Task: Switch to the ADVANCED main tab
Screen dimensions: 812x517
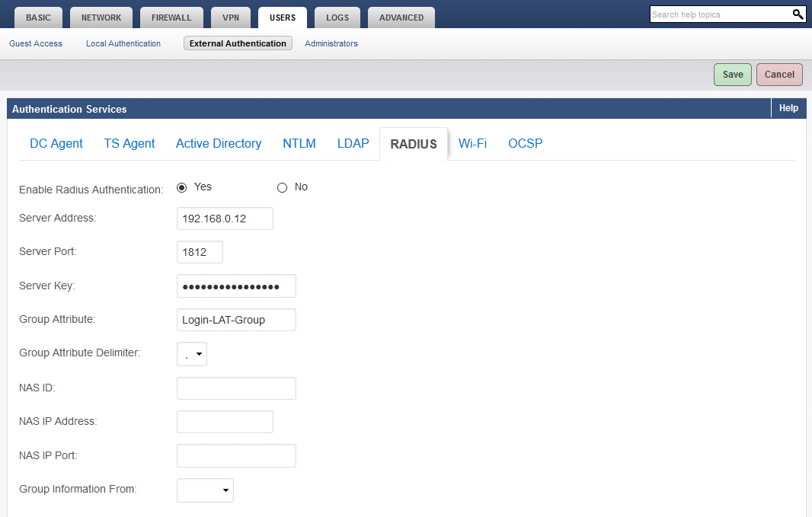Action: point(401,18)
